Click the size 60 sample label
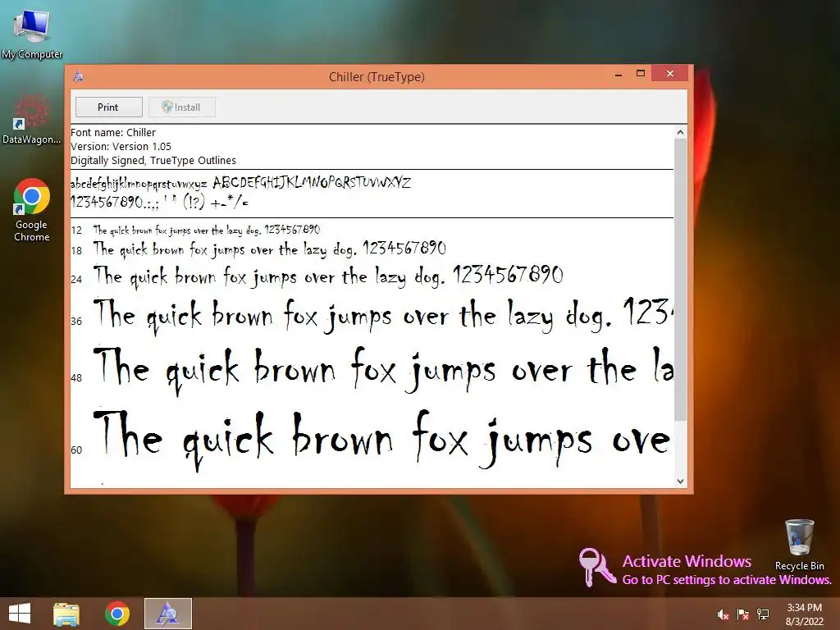The image size is (840, 630). [76, 450]
